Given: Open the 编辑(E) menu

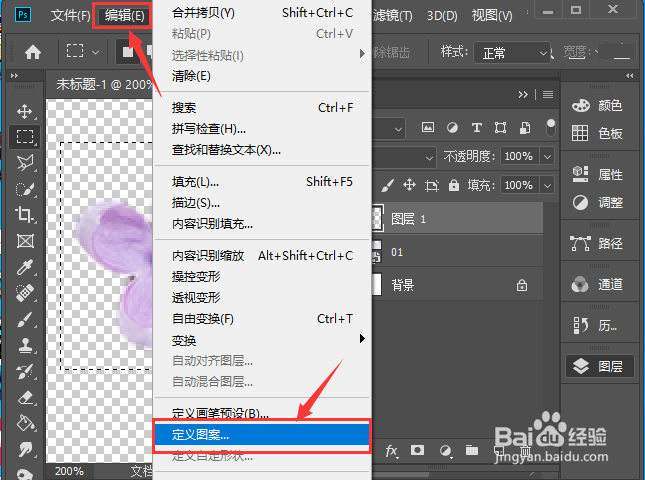Looking at the screenshot, I should 124,16.
